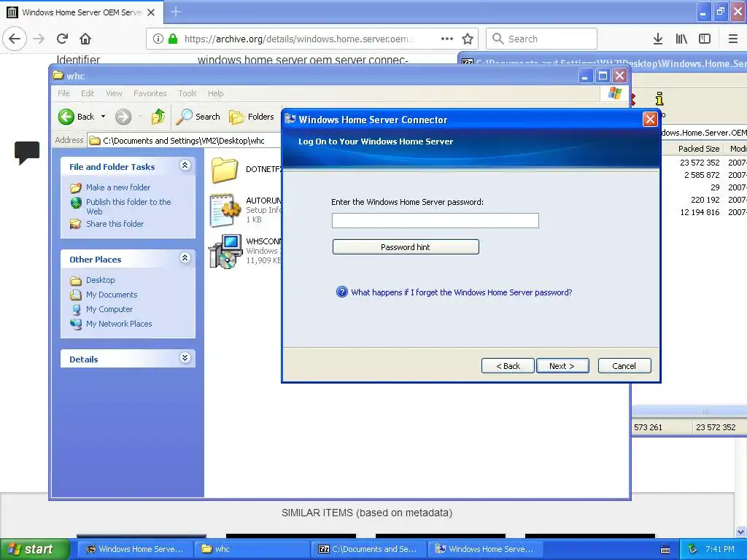Open Firefox library icon

coord(681,39)
